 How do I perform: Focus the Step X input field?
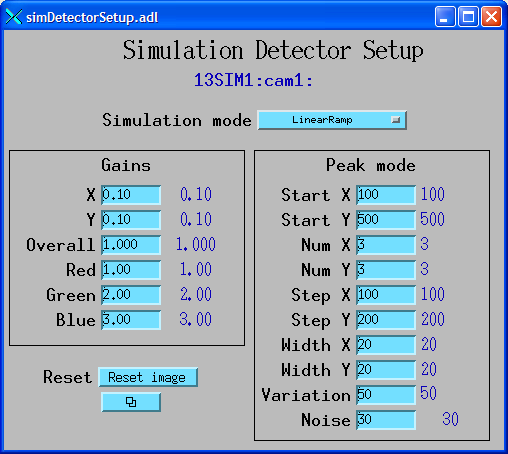(x=386, y=295)
